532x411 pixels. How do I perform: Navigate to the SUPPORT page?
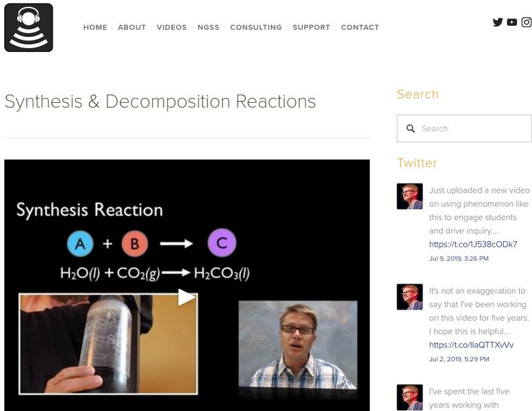(311, 27)
